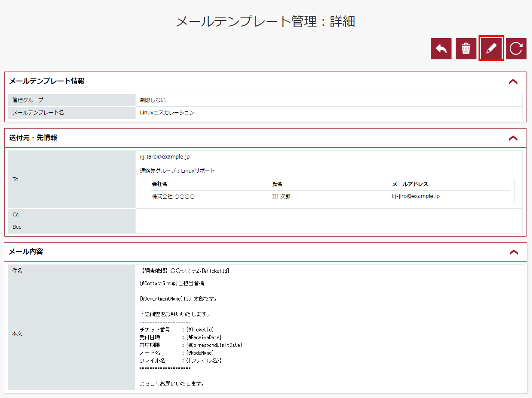The image size is (532, 398).
Task: Collapse the メール内容 section chevron
Action: (x=514, y=252)
